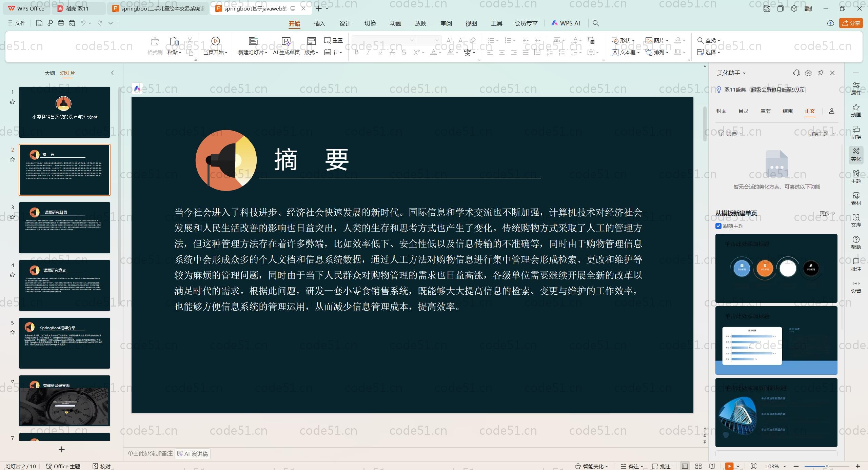The height and width of the screenshot is (470, 868).
Task: Open the 筛选 filter dropdown
Action: point(730,133)
